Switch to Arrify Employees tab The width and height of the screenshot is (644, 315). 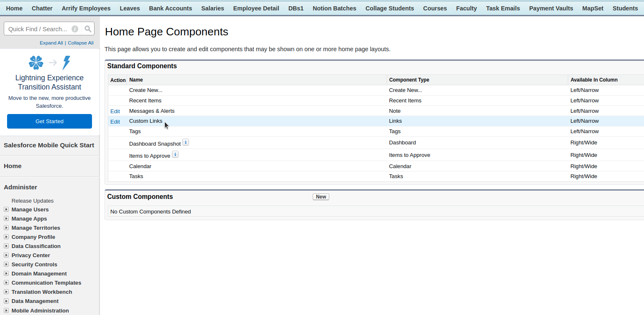(x=86, y=8)
